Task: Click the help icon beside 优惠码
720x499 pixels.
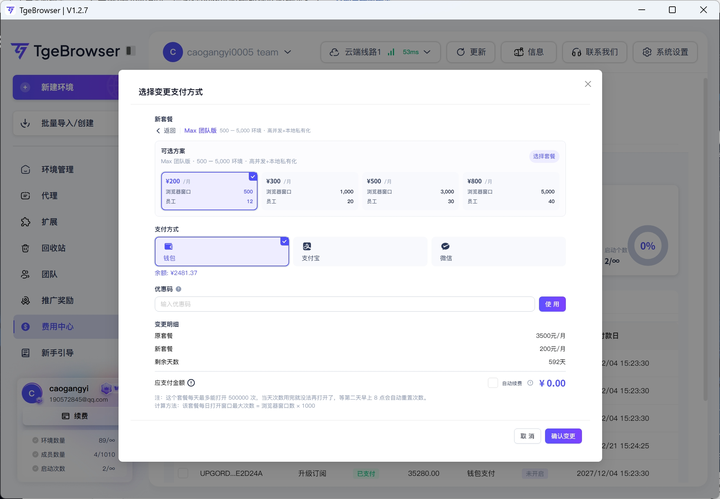Action: click(x=179, y=289)
